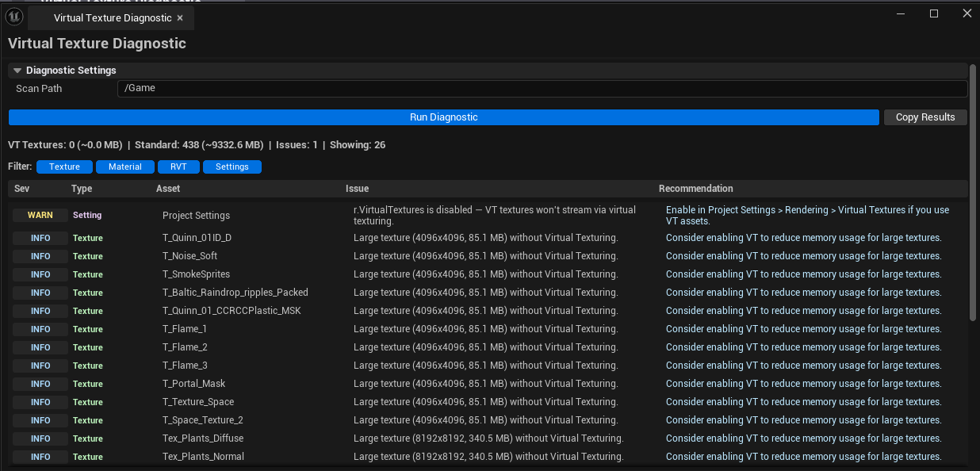Select the T_Flame_3 asset

pos(185,366)
